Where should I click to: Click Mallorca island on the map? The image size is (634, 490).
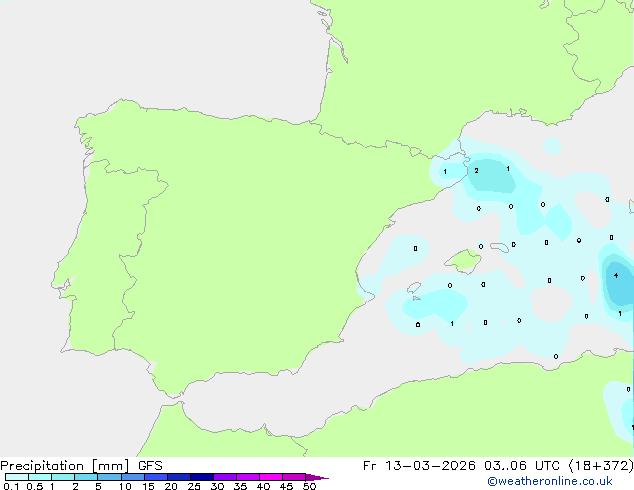point(464,261)
